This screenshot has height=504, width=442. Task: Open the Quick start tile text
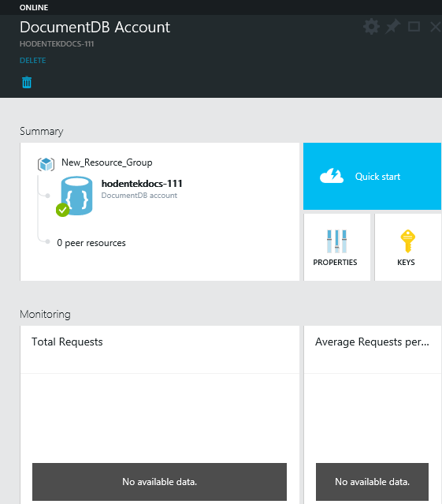(377, 177)
